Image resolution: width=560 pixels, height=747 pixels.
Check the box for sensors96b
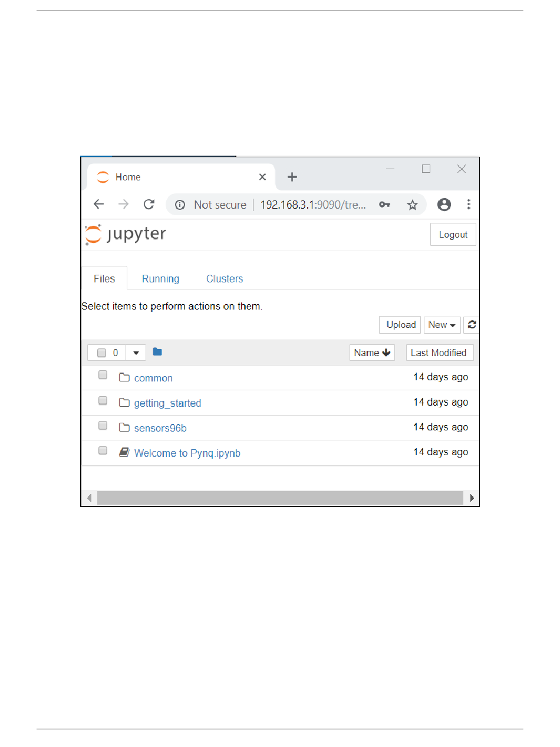(103, 425)
